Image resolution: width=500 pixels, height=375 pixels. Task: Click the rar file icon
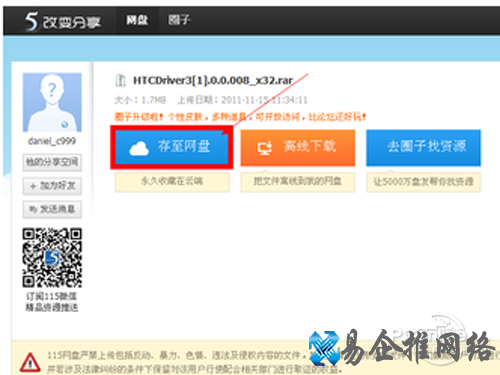[120, 80]
